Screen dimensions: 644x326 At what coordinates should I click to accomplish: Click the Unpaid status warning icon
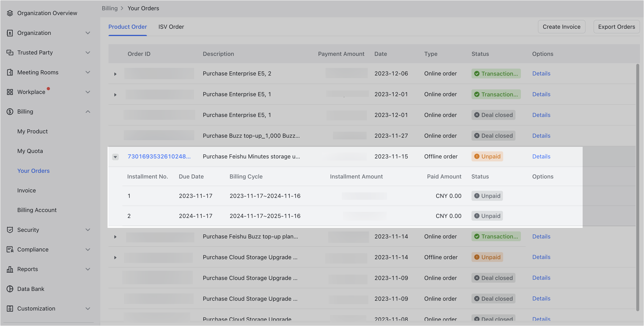click(x=477, y=156)
